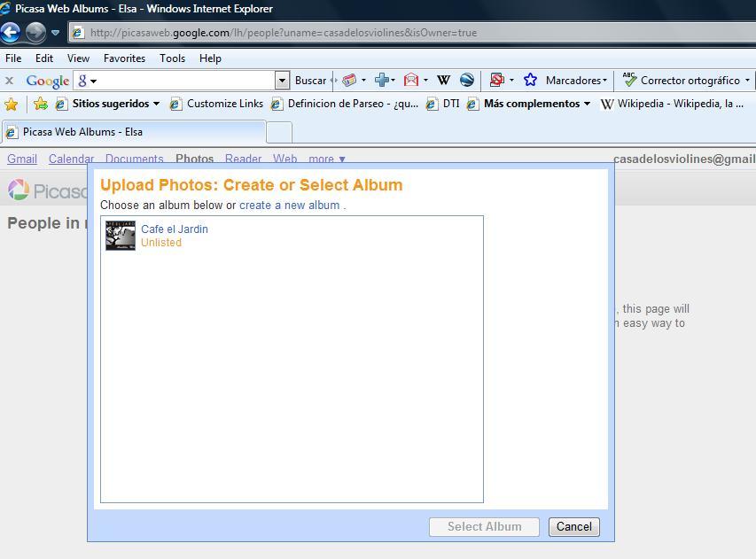Cancel the Upload Photos dialog
This screenshot has width=756, height=559.
point(573,526)
